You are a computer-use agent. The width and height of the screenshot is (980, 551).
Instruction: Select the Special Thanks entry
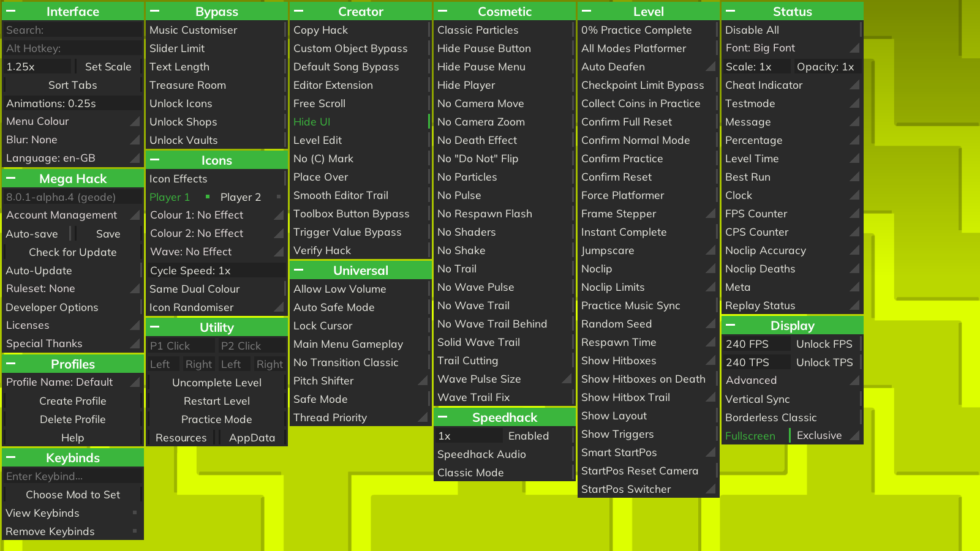(72, 343)
